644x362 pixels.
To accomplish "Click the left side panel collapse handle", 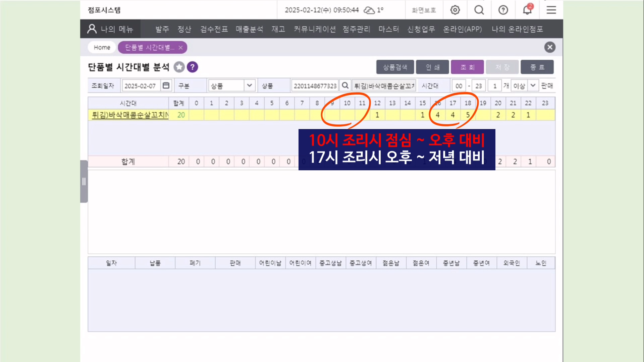I will pyautogui.click(x=84, y=182).
